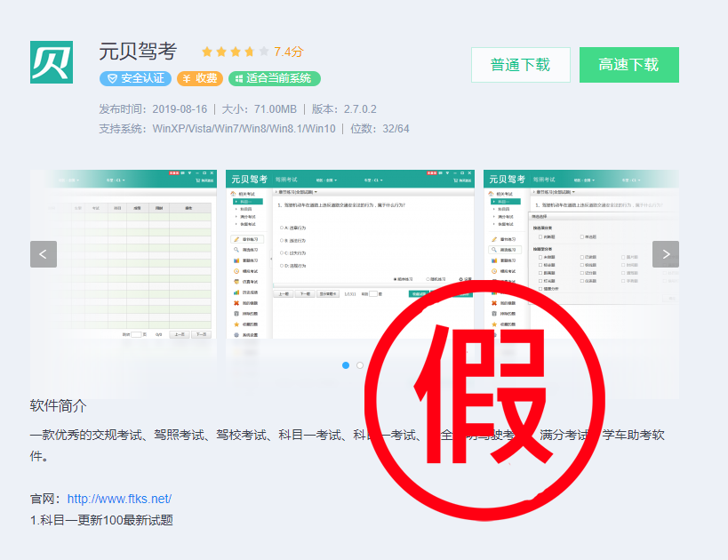Select the second carousel dot
Image resolution: width=728 pixels, height=560 pixels.
pyautogui.click(x=360, y=365)
